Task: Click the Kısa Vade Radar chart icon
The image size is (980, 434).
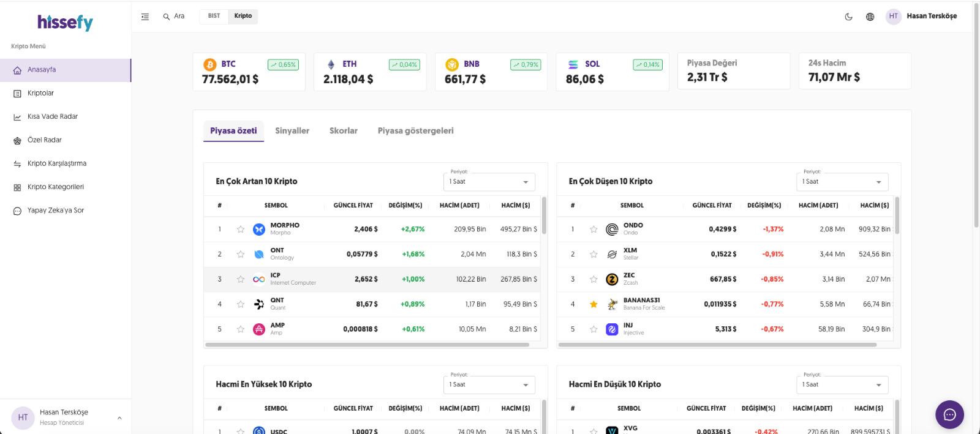Action: click(17, 117)
